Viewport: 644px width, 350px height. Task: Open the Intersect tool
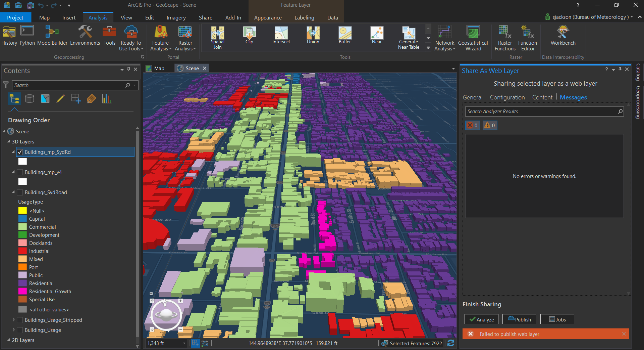[281, 35]
